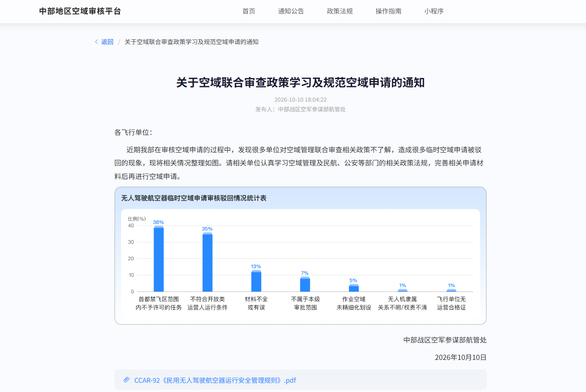Click the paperclip attachment icon
The height and width of the screenshot is (392, 586).
point(126,380)
